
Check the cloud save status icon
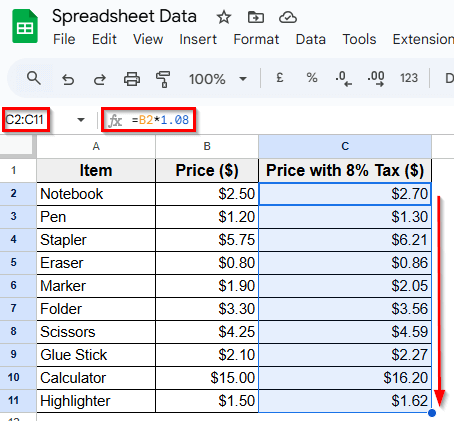[288, 17]
